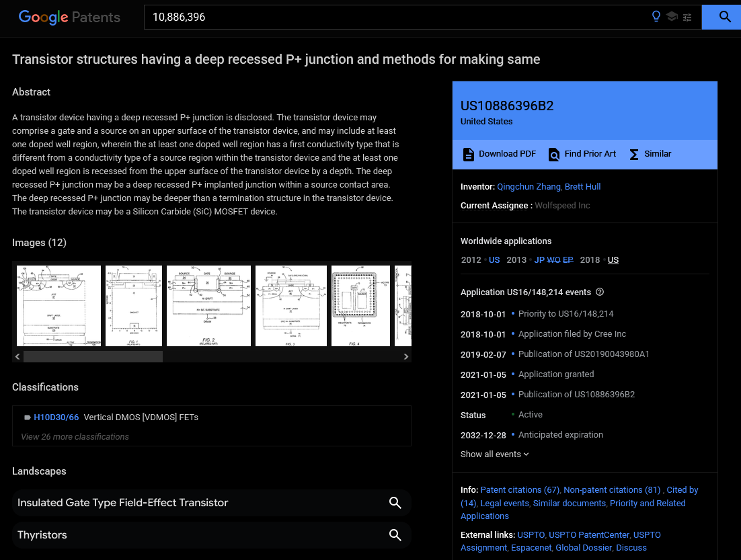Click Publication of US10886396B2 event

click(x=576, y=395)
